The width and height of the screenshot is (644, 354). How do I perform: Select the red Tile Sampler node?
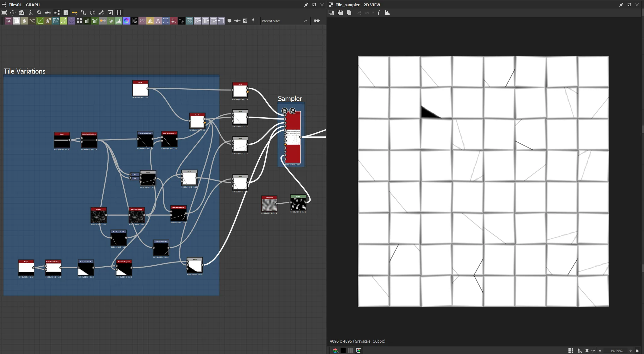pyautogui.click(x=293, y=137)
